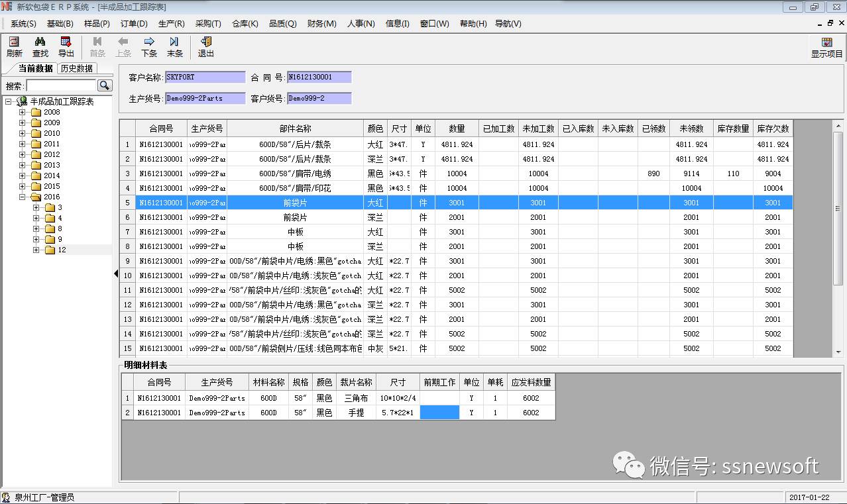The height and width of the screenshot is (504, 847).
Task: Open the 生产(P) menu
Action: coord(171,23)
